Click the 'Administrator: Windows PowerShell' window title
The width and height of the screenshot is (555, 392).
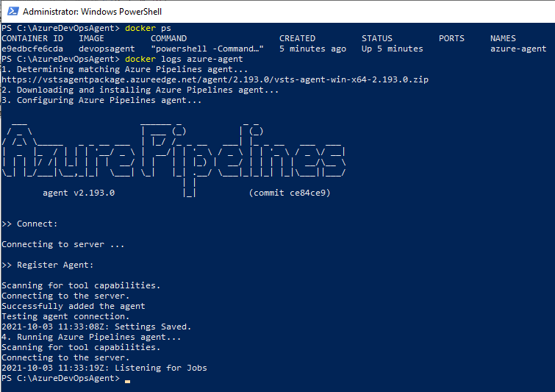pos(92,12)
